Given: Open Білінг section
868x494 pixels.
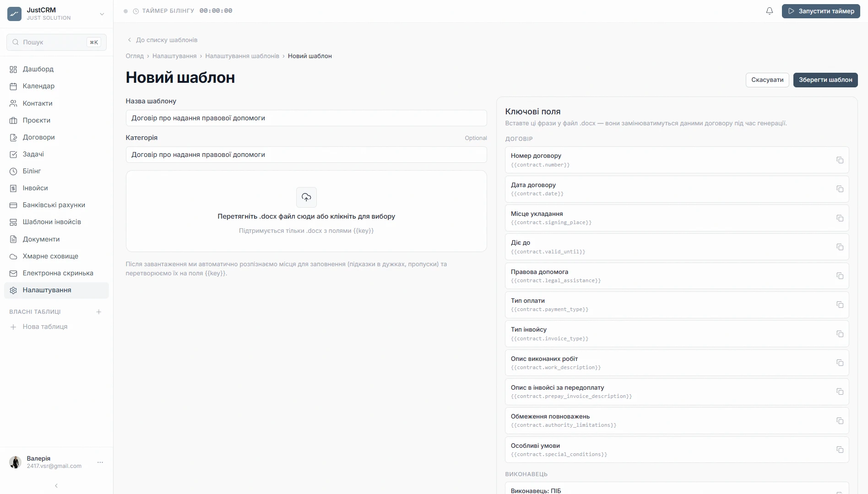Looking at the screenshot, I should [x=56, y=171].
